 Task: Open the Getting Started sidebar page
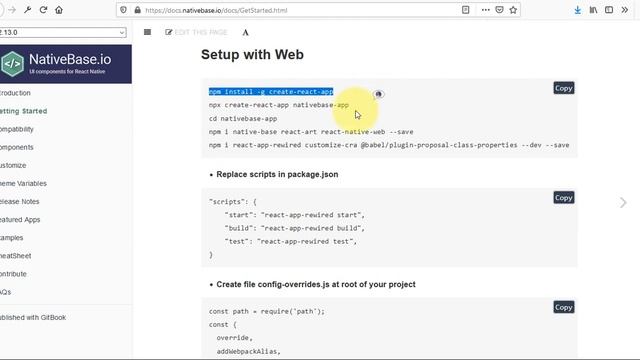tap(23, 111)
